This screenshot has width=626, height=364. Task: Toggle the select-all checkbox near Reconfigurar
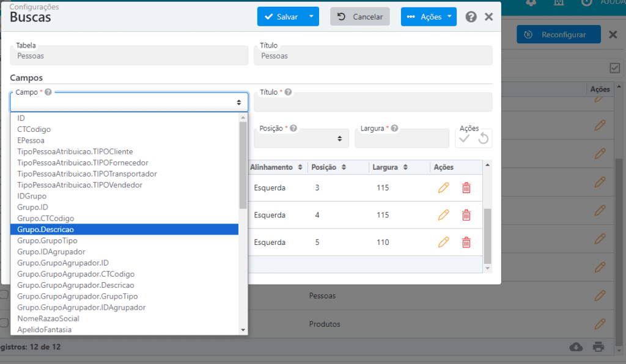[615, 68]
